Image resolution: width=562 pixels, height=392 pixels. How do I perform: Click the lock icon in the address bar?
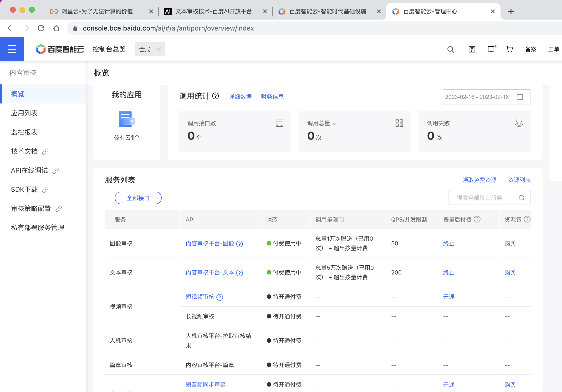point(75,28)
